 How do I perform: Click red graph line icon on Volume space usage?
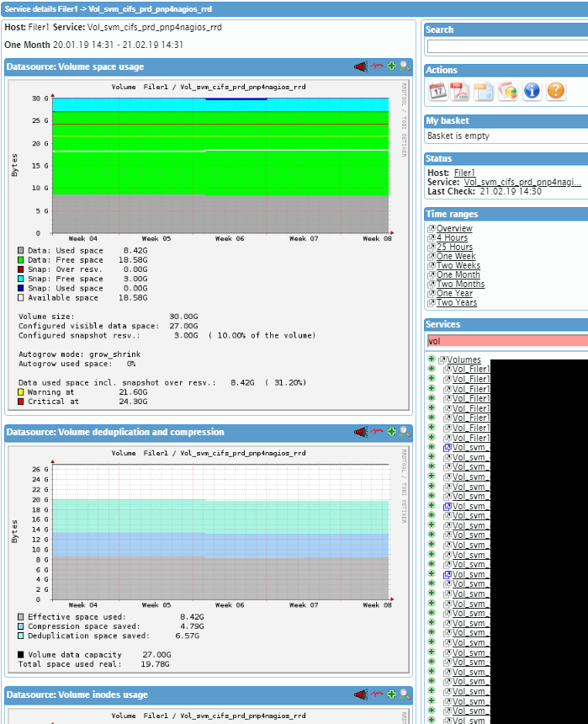click(377, 66)
